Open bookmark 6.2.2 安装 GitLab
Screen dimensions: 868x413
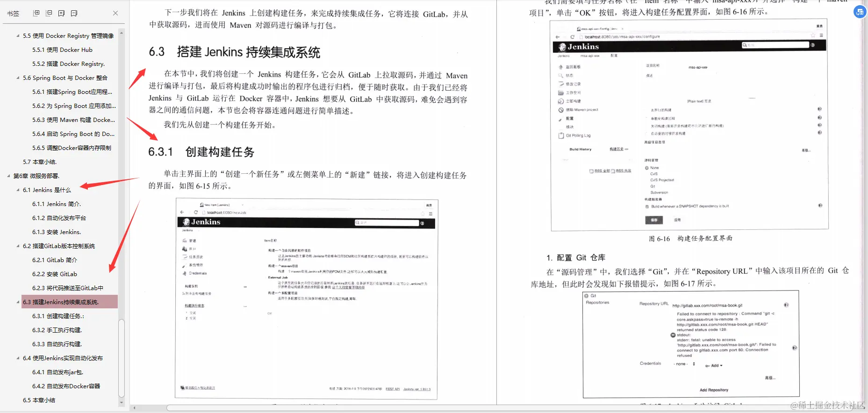(55, 274)
